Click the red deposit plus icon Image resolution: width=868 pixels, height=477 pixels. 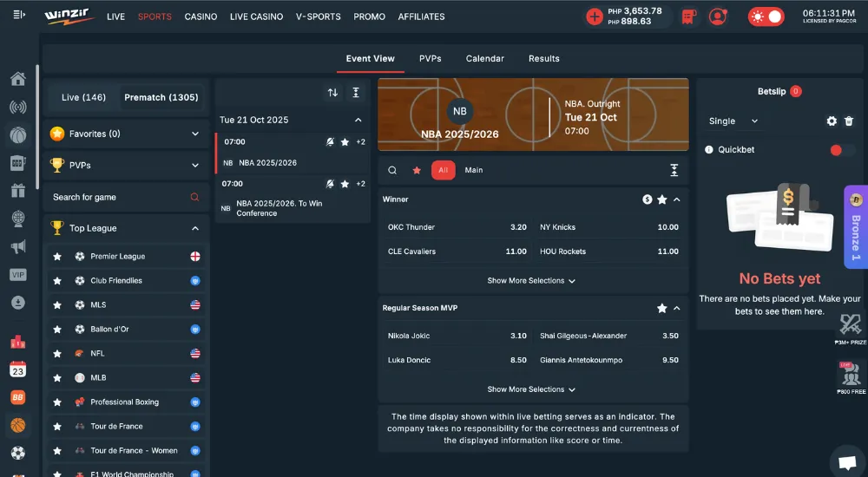(x=595, y=16)
